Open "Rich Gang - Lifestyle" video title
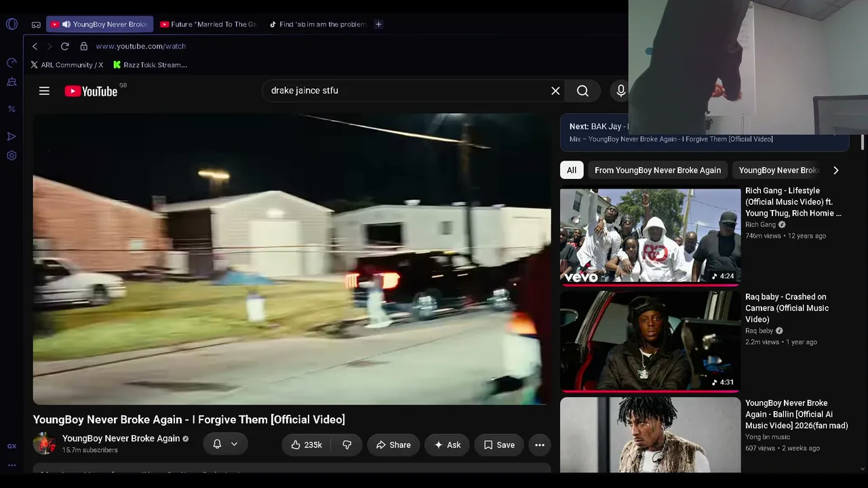The height and width of the screenshot is (488, 868). coord(793,202)
